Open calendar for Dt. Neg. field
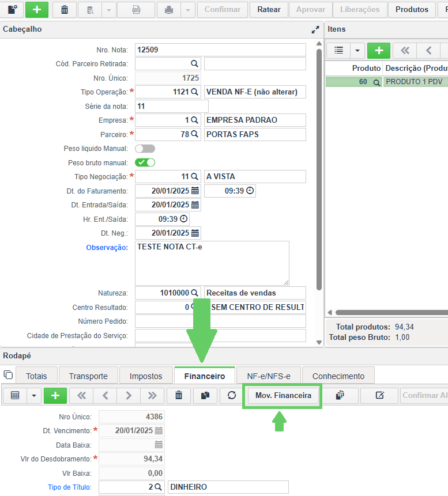 pos(195,233)
